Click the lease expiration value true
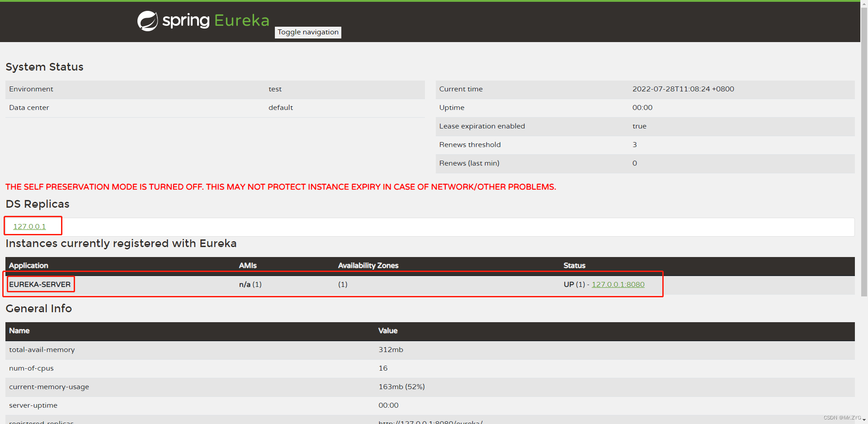 tap(639, 126)
